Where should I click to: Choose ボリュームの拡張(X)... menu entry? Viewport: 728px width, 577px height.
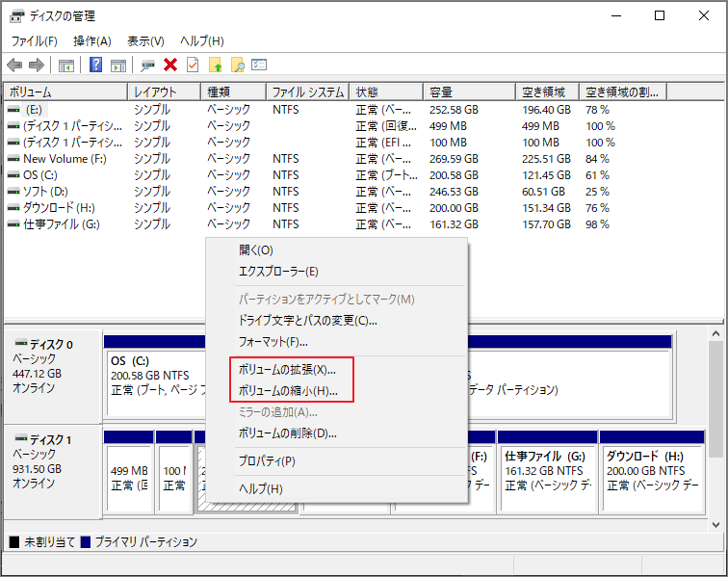click(337, 370)
